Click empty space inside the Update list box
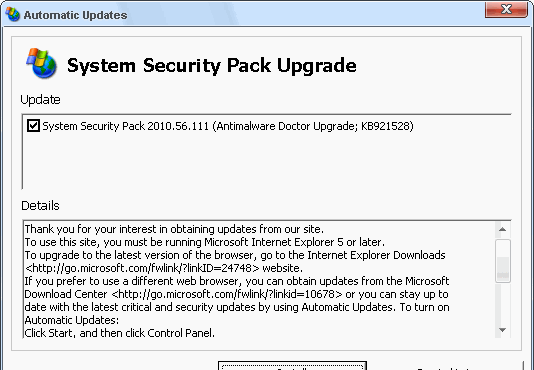The image size is (534, 370). (x=266, y=162)
